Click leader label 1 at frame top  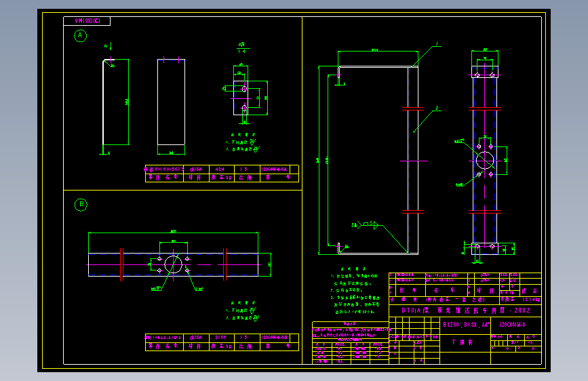tap(437, 44)
